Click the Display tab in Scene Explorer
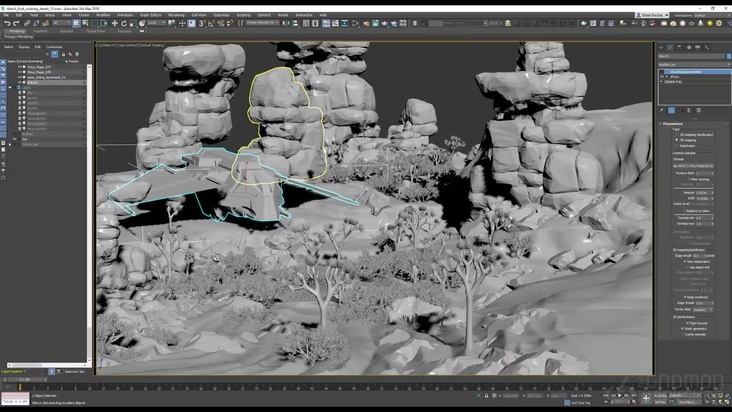This screenshot has height=412, width=732. pos(23,46)
